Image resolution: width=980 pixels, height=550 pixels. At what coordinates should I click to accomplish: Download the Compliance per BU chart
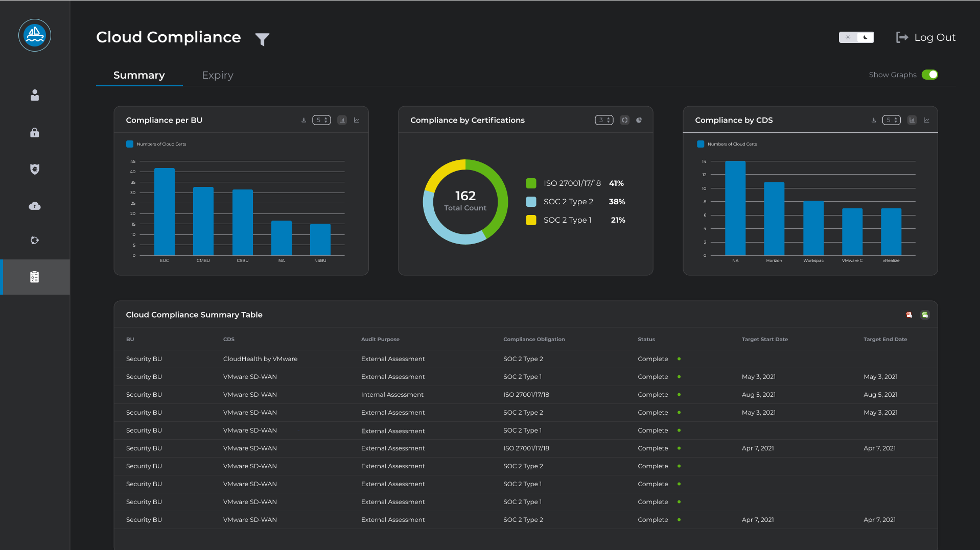304,120
